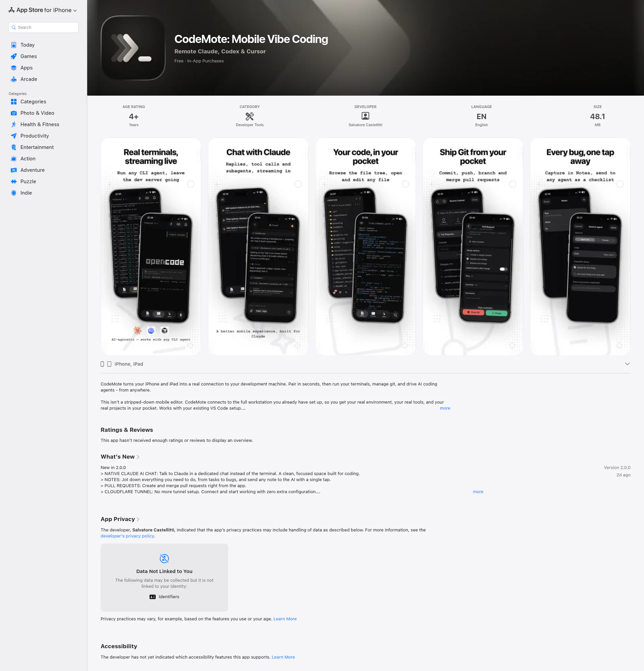Image resolution: width=644 pixels, height=671 pixels.
Task: Click the developer person icon
Action: tap(366, 116)
